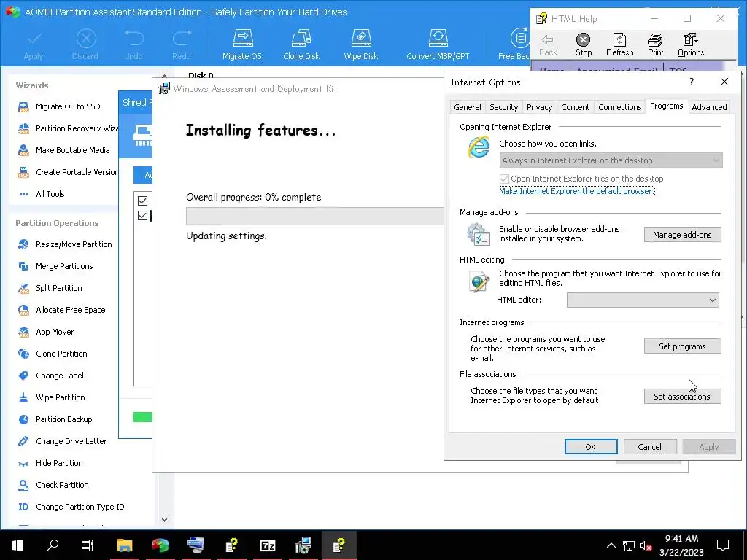
Task: Open taskbar search magnifier
Action: [53, 545]
